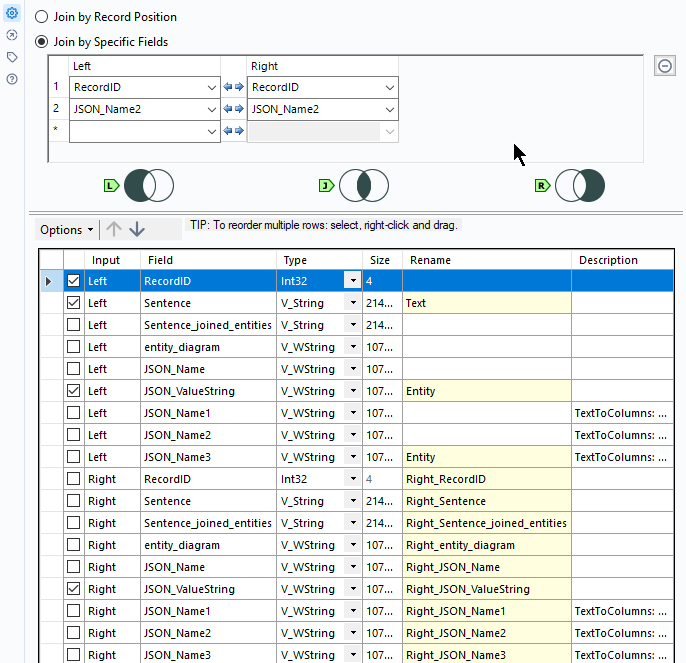Uncheck the Right JSON_ValueString checkbox
Screen dimensions: 686x663
[x=74, y=589]
